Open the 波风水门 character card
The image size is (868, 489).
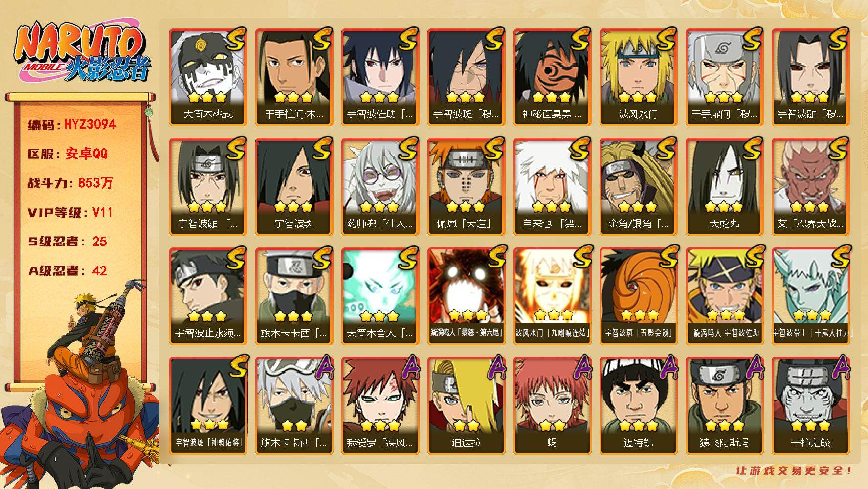[638, 77]
